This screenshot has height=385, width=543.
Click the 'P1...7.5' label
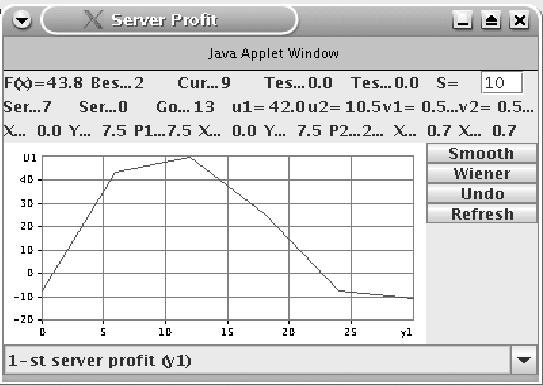point(163,131)
